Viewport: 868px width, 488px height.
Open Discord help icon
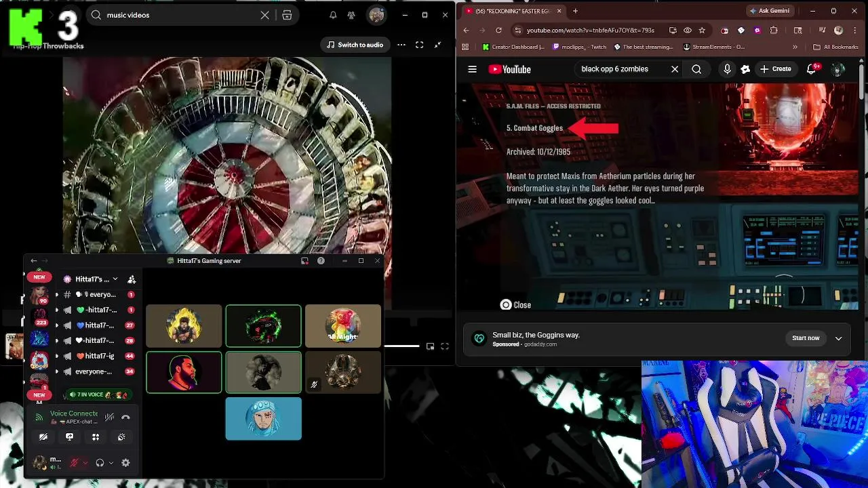(321, 261)
